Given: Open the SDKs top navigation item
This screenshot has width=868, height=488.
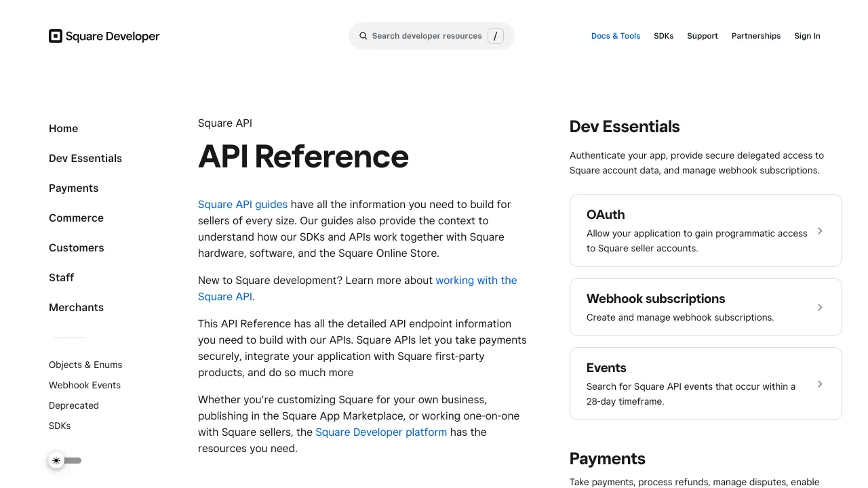Looking at the screenshot, I should pos(664,36).
